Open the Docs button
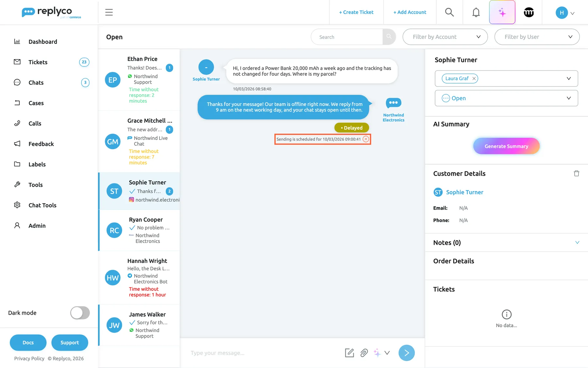Screen dimensions: 588x368 pos(28,342)
